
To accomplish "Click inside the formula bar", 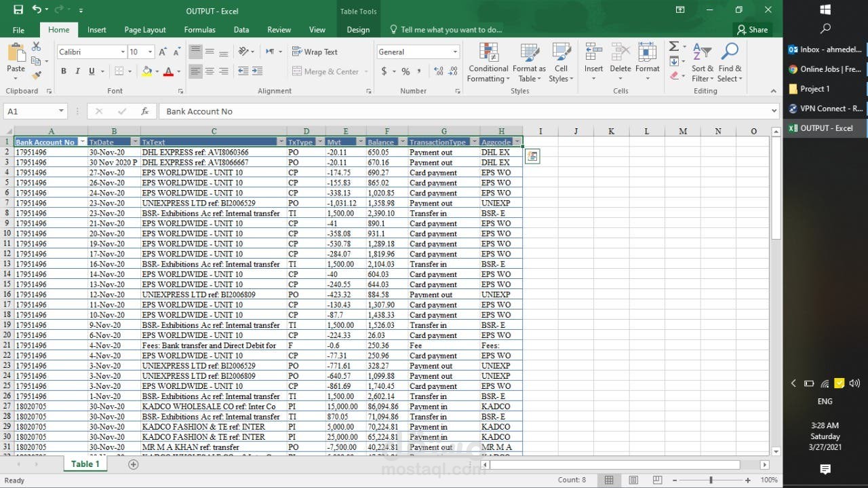I will click(339, 111).
